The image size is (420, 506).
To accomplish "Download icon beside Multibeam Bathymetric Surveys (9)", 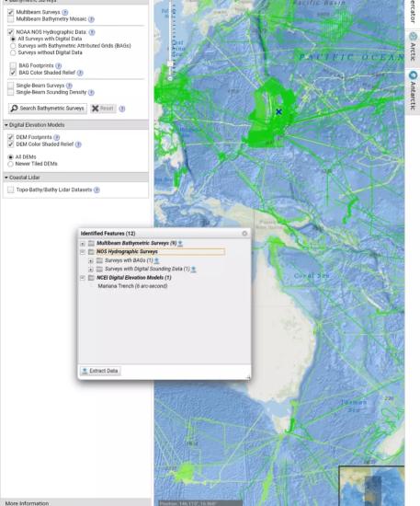I will pyautogui.click(x=180, y=243).
